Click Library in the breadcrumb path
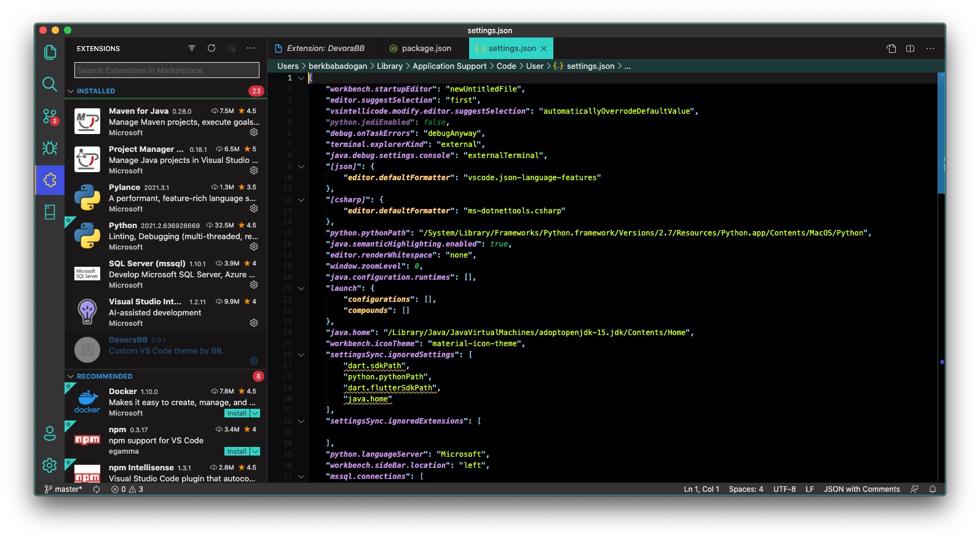980x541 pixels. [390, 66]
